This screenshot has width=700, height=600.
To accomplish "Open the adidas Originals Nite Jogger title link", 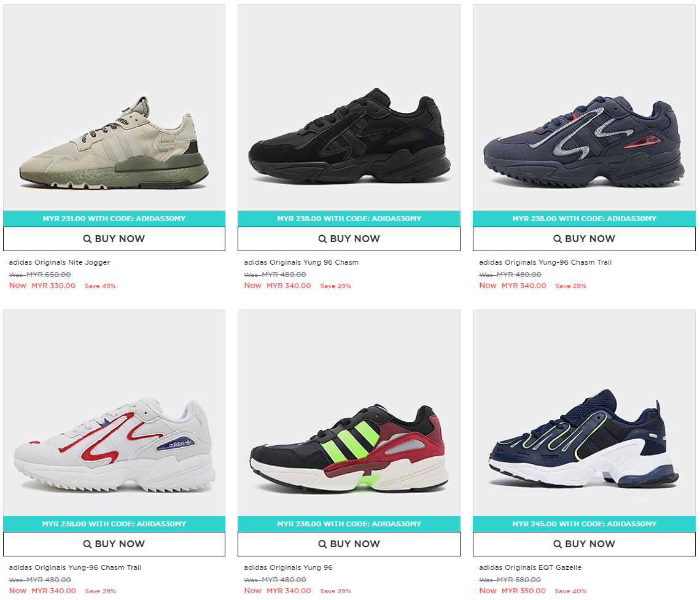I will (60, 262).
